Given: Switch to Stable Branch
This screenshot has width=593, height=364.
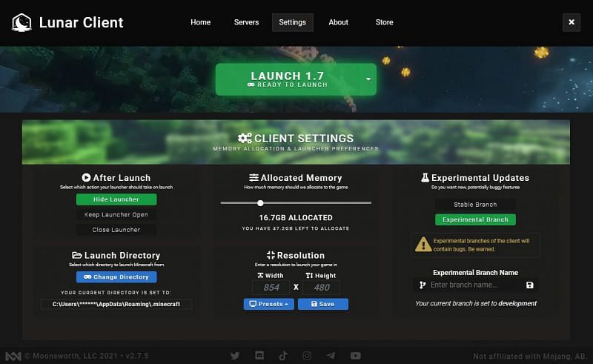Looking at the screenshot, I should pyautogui.click(x=475, y=205).
